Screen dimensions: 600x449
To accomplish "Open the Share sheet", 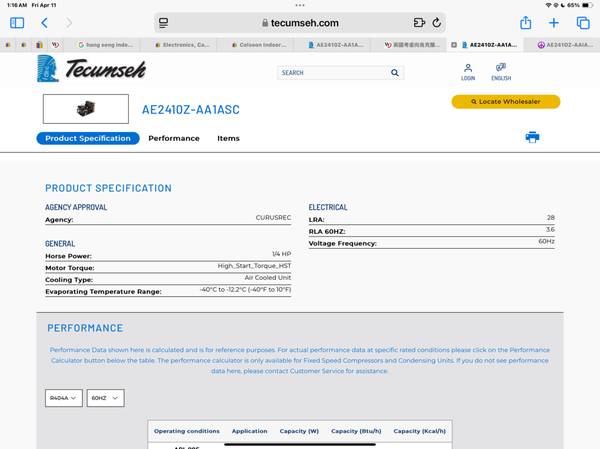I will coord(526,23).
